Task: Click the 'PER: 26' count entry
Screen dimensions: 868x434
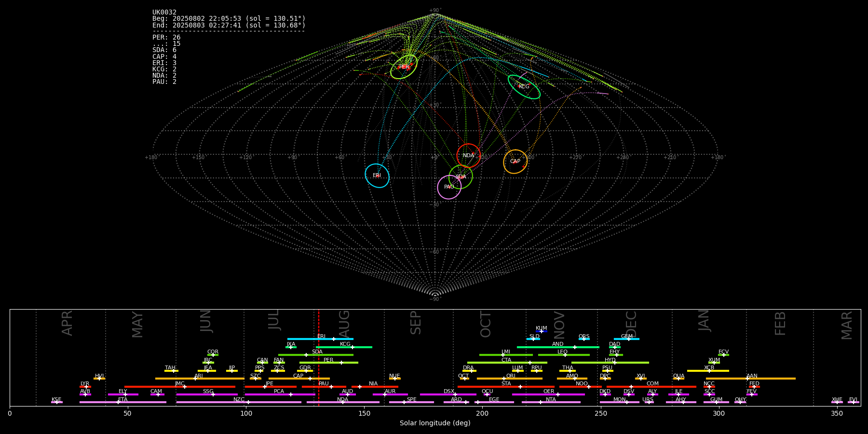Action: 166,38
